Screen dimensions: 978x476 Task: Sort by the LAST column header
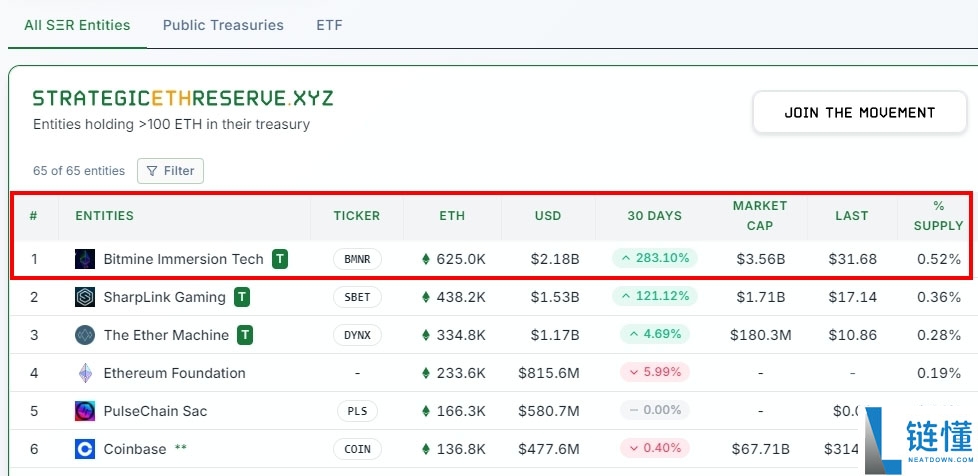coord(852,216)
